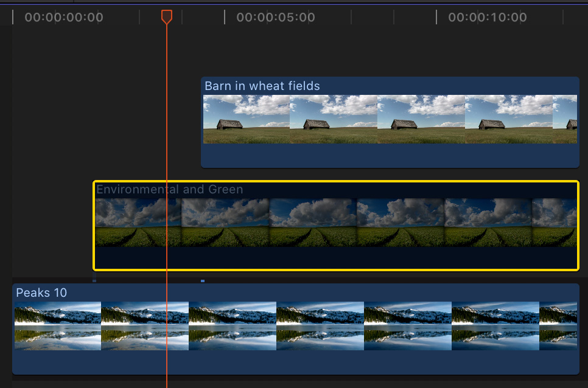588x388 pixels.
Task: Click first mountain thumbnail in Peaks 10
Action: coord(57,326)
